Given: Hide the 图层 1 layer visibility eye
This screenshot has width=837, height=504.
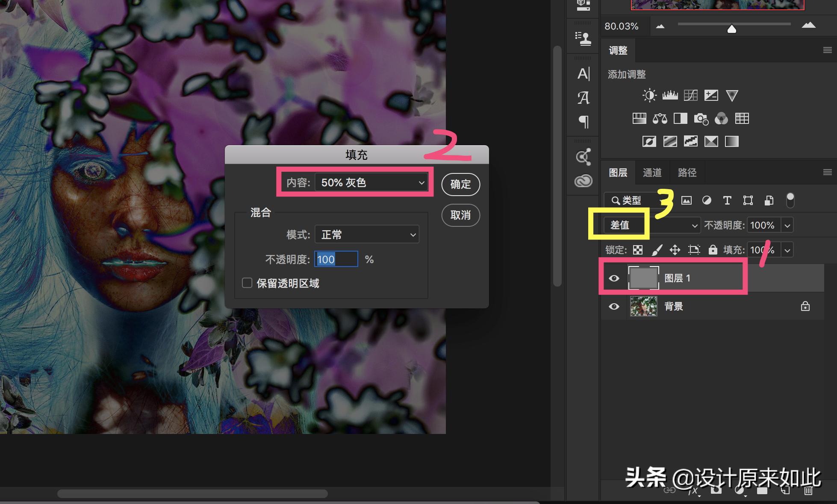Looking at the screenshot, I should [614, 278].
